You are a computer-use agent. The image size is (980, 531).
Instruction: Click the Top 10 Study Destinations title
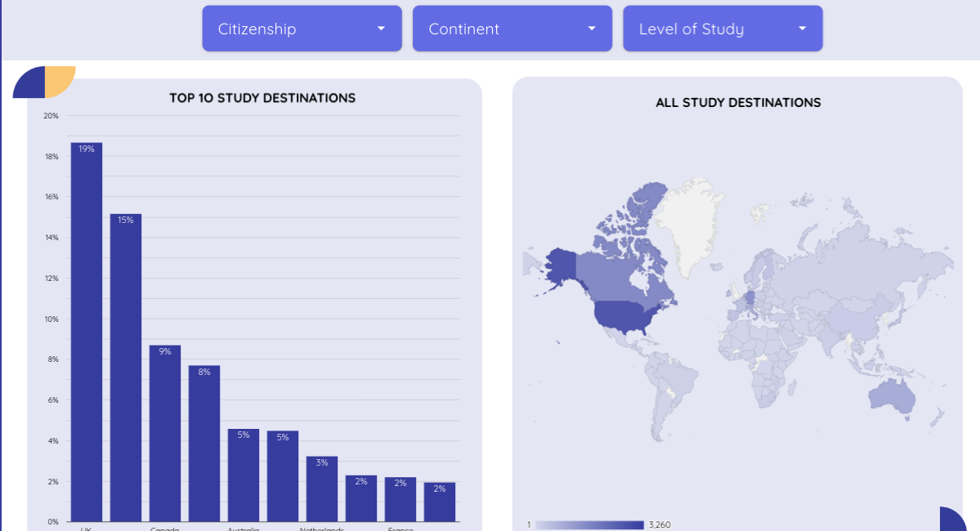[x=262, y=98]
